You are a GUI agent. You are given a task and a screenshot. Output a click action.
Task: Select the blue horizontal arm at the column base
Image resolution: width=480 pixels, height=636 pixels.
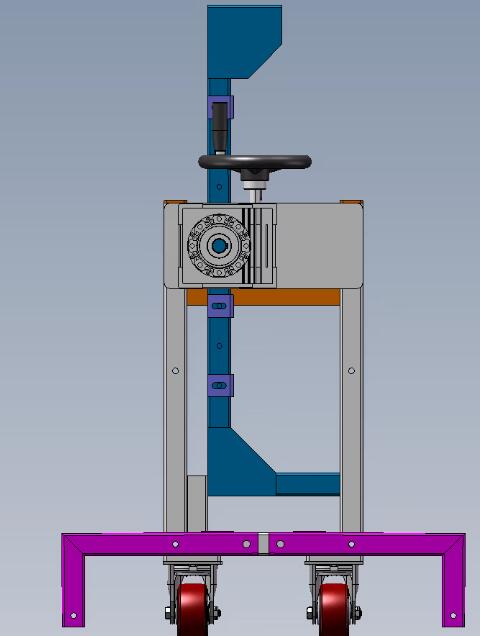pos(308,484)
